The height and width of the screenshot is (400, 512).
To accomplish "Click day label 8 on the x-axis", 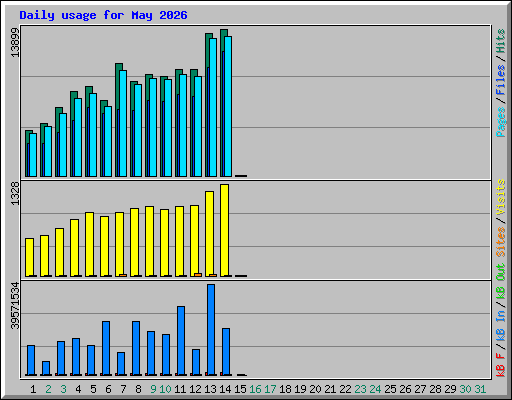I will tap(138, 389).
